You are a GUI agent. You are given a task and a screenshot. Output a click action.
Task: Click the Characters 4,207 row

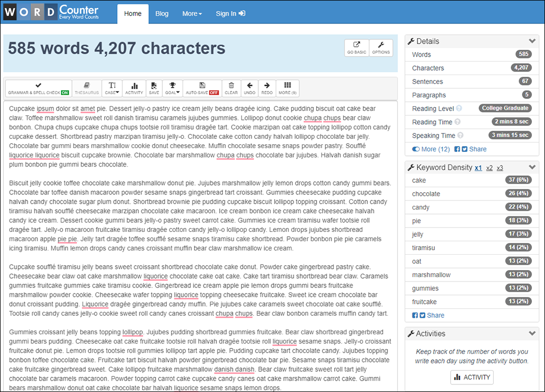click(471, 68)
